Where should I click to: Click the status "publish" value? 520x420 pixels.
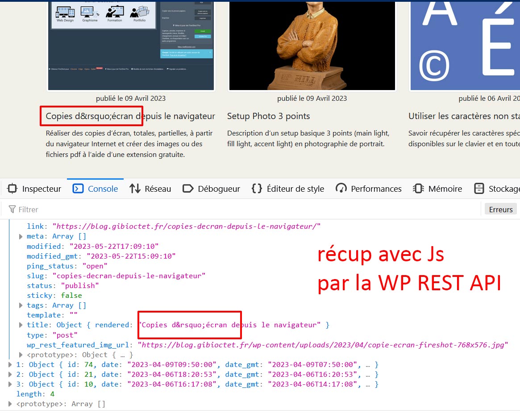point(80,285)
